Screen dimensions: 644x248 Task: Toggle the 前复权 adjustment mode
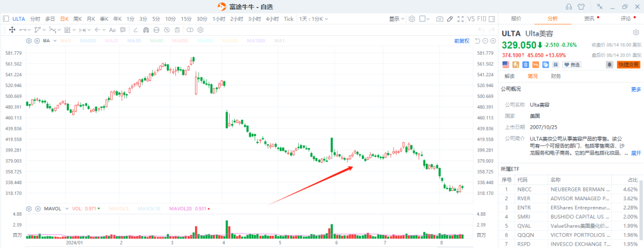click(462, 41)
